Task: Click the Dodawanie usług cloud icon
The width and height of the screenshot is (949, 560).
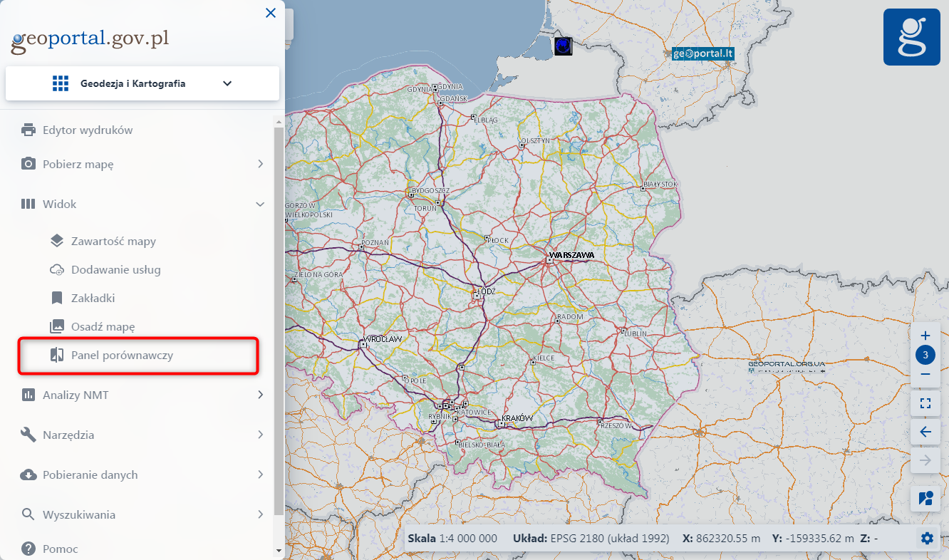Action: click(x=57, y=270)
